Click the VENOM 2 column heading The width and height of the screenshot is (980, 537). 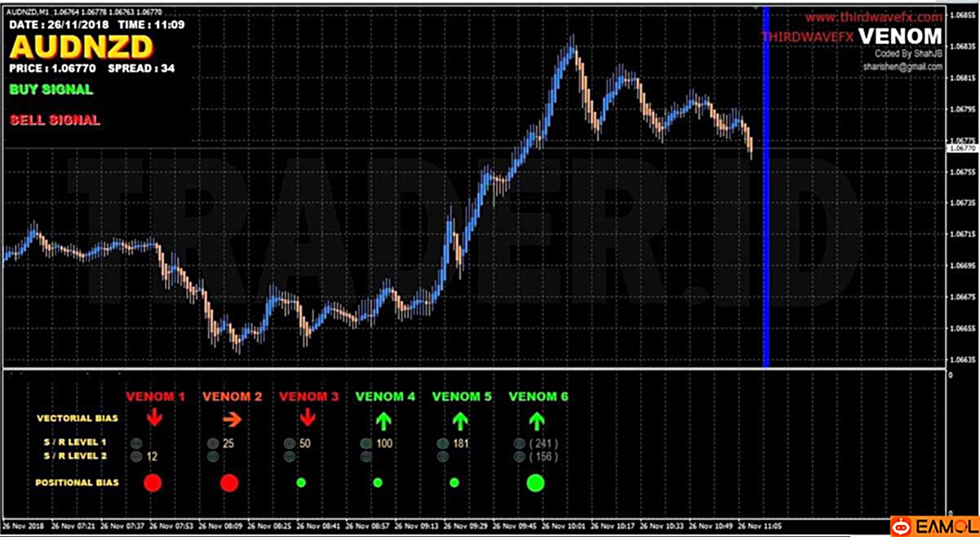point(233,397)
